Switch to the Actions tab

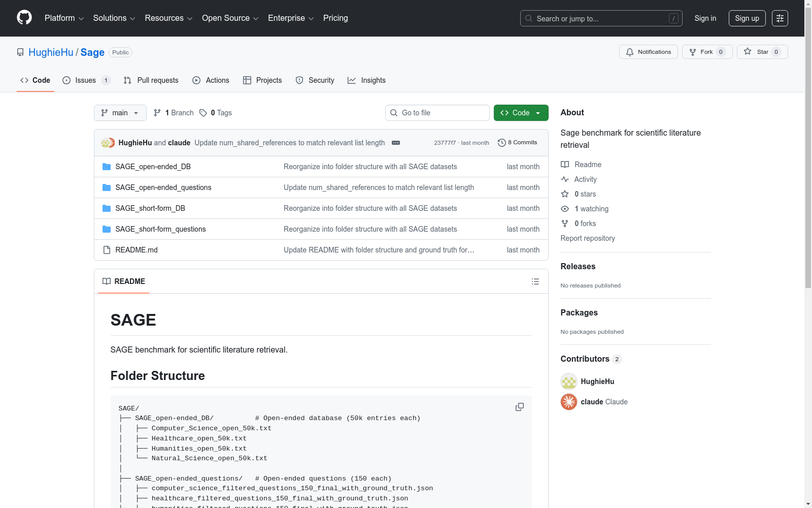click(211, 80)
